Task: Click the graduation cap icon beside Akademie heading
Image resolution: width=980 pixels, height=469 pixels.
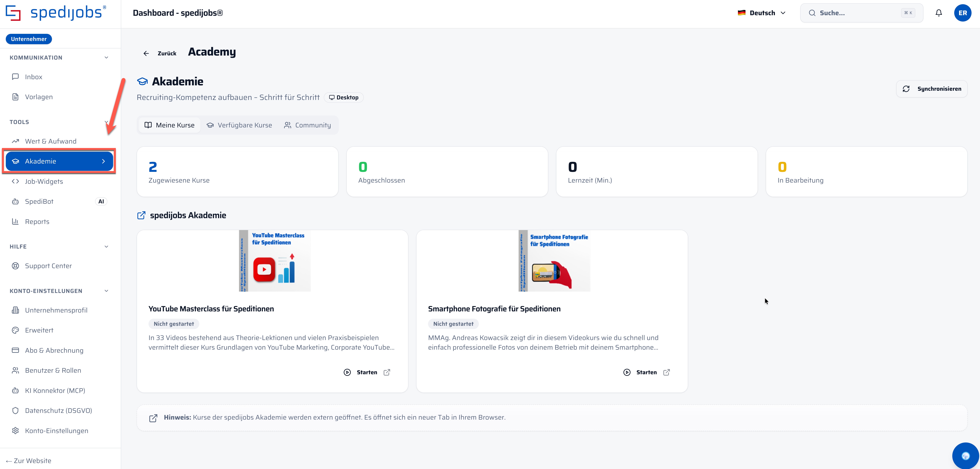Action: coord(142,81)
